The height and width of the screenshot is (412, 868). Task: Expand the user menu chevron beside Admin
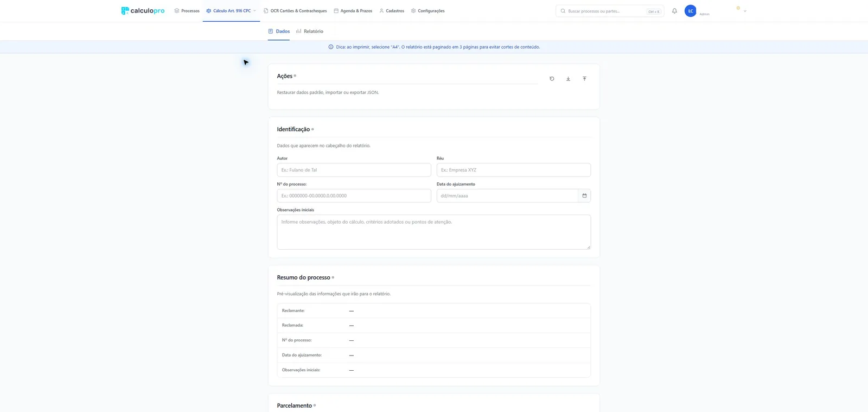(745, 11)
